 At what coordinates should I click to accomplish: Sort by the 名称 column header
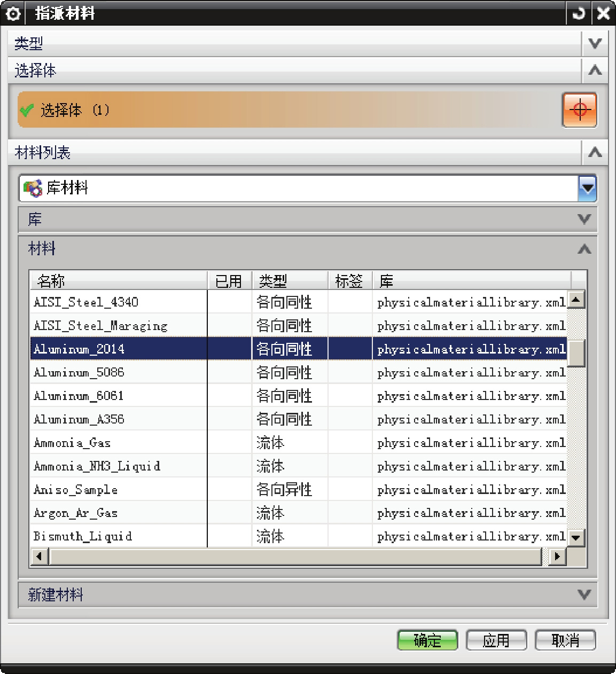point(119,280)
